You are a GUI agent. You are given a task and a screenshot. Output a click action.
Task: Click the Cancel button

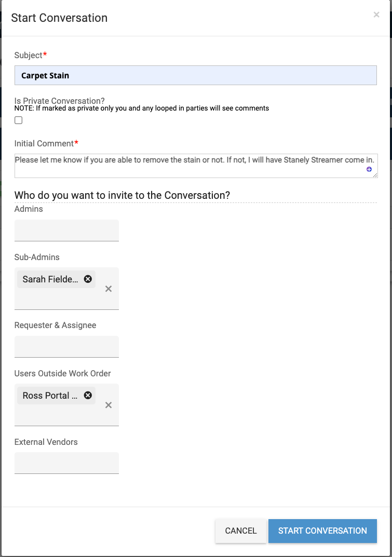click(x=240, y=531)
